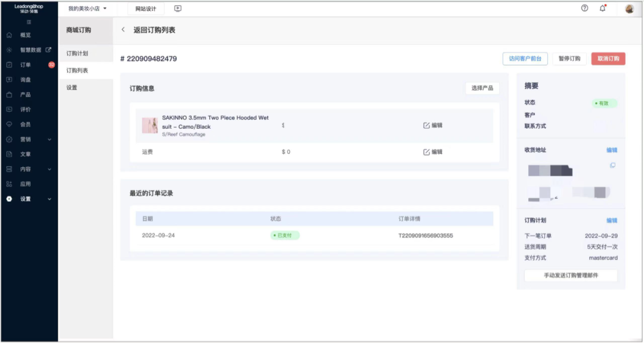Screen dimensions: 644x343
Task: Open the 我的美妆小店 store dropdown
Action: pos(87,8)
